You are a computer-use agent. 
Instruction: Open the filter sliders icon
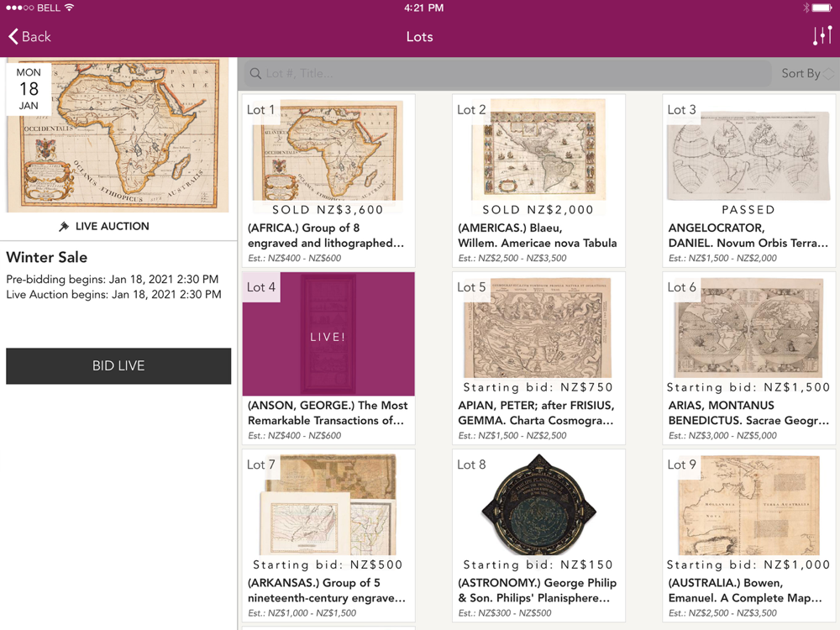[822, 36]
